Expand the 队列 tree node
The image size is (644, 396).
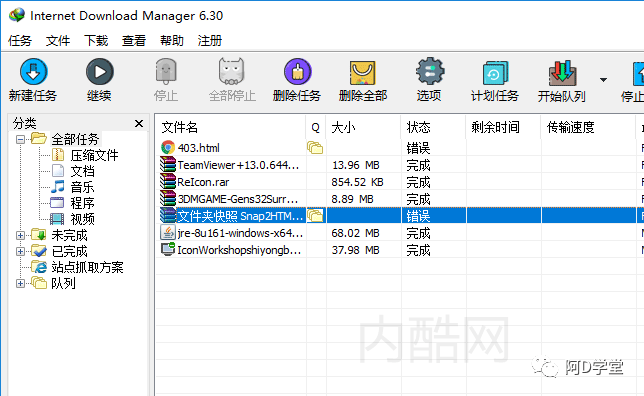pyautogui.click(x=20, y=283)
